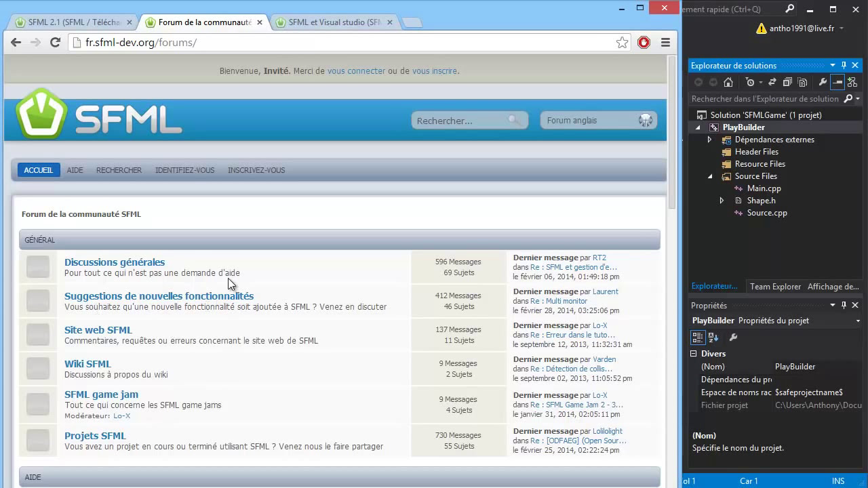The width and height of the screenshot is (868, 488).
Task: Open the IDENTIFIEZ-VOUS menu item
Action: [x=184, y=170]
